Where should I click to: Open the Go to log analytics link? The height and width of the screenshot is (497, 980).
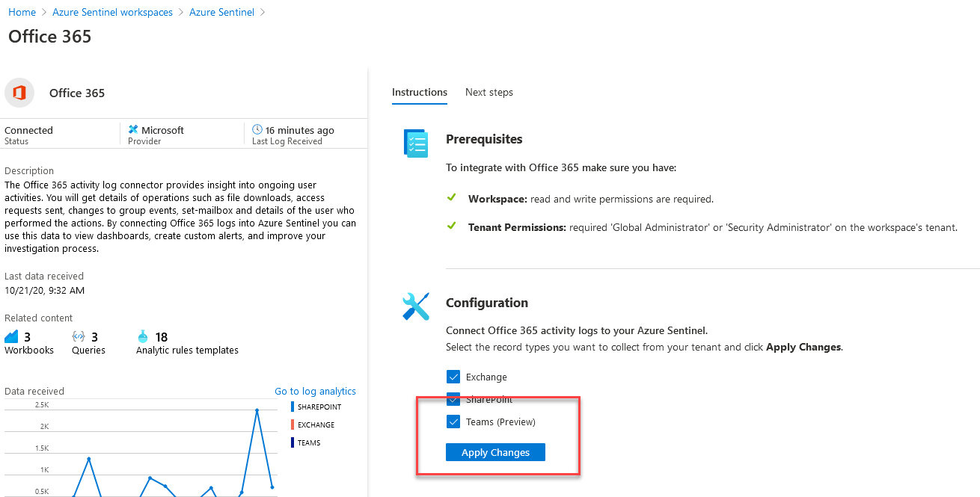coord(315,391)
